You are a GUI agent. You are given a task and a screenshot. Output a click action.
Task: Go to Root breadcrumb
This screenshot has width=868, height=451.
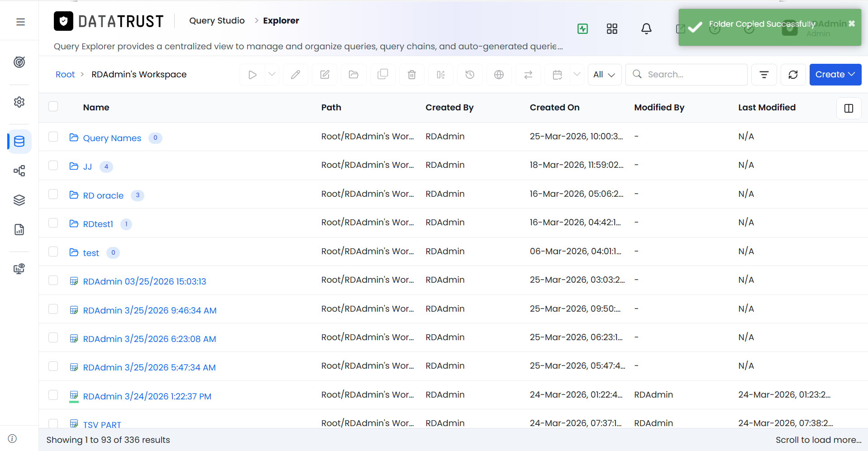(x=65, y=75)
